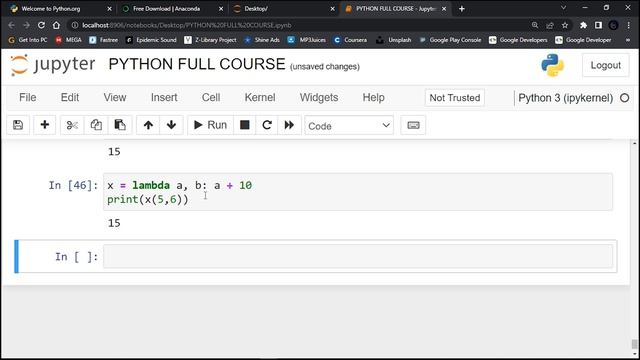Restart the kernel with circular arrow
Screen dimensions: 640x360
pos(267,125)
